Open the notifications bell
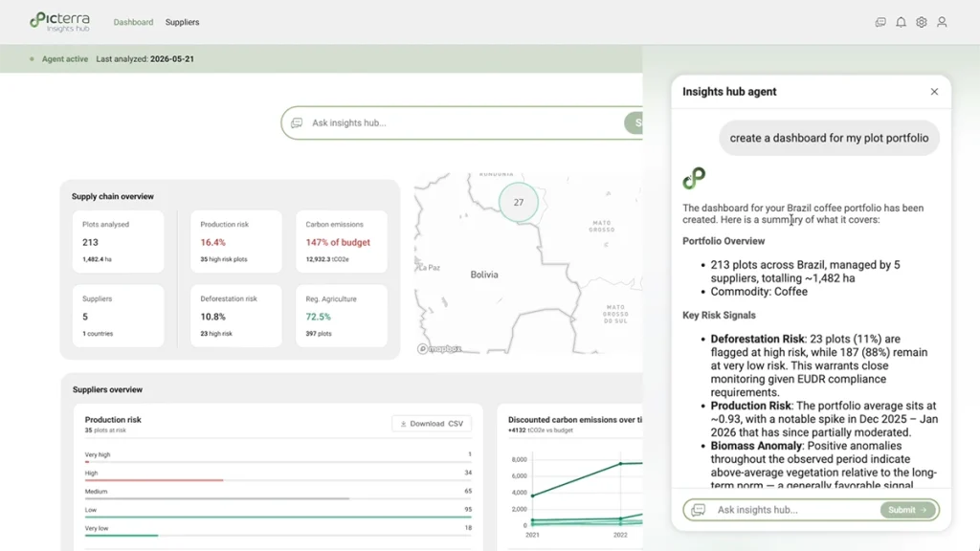This screenshot has width=980, height=551. point(901,22)
